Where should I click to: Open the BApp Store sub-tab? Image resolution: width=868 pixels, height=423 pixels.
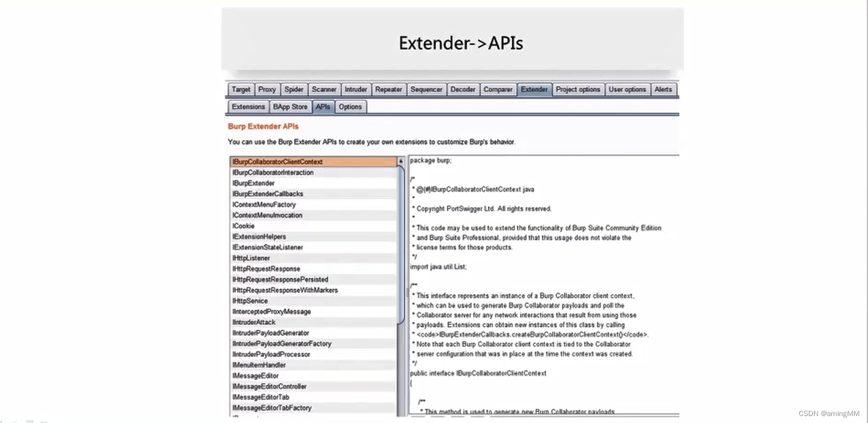pos(290,107)
